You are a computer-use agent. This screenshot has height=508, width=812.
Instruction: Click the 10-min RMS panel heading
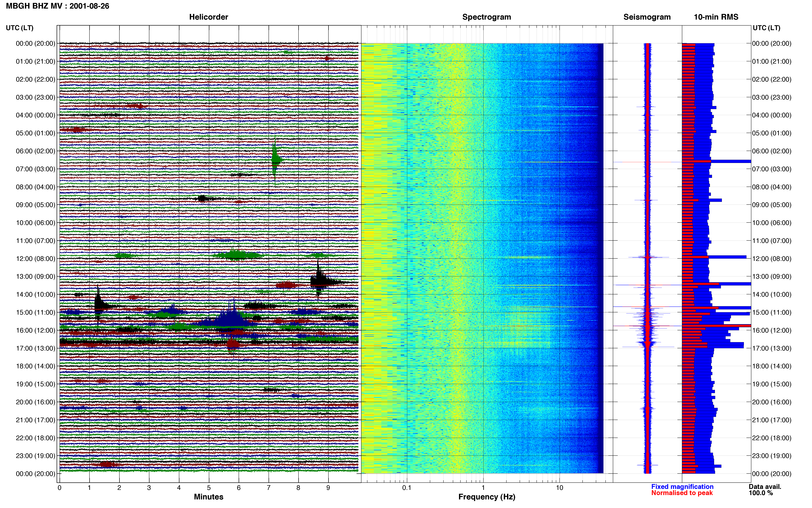pyautogui.click(x=716, y=17)
